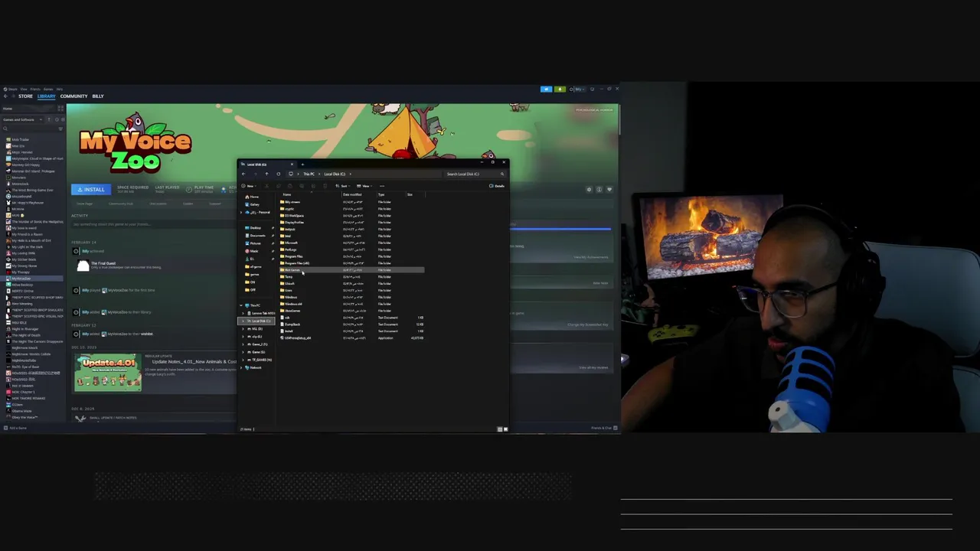The width and height of the screenshot is (980, 551).
Task: Click the Delete trash icon in Explorer toolbar
Action: 325,186
